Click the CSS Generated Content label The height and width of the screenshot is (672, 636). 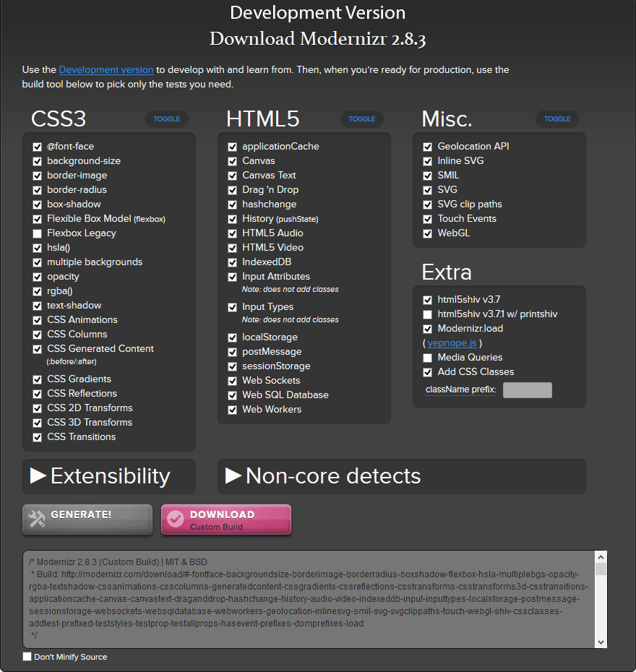(100, 348)
